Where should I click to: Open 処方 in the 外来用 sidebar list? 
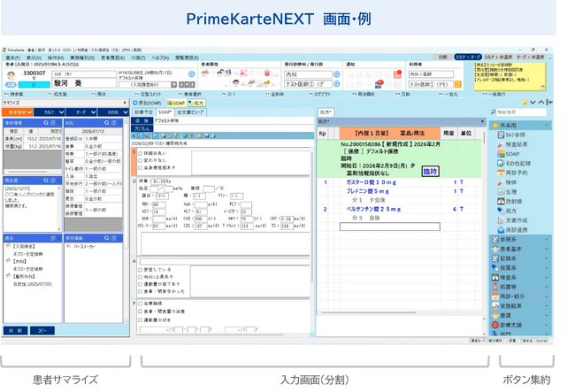coord(507,211)
